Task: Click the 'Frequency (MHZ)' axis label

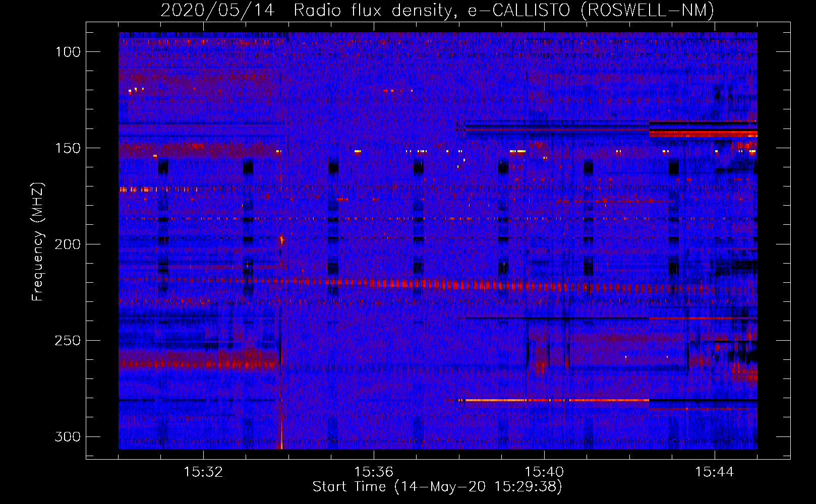Action: [x=38, y=242]
